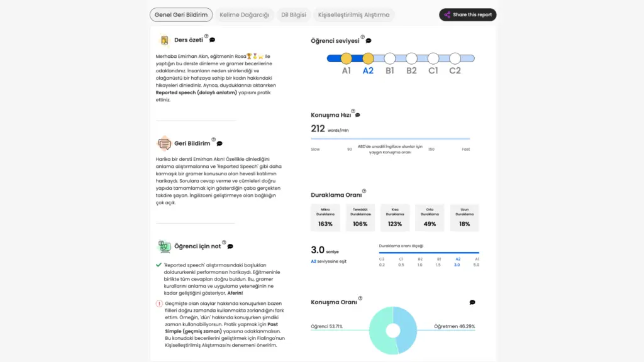Viewport: 644px width, 362px height.
Task: Click the Uzun Duraklama 18% card
Action: (464, 217)
